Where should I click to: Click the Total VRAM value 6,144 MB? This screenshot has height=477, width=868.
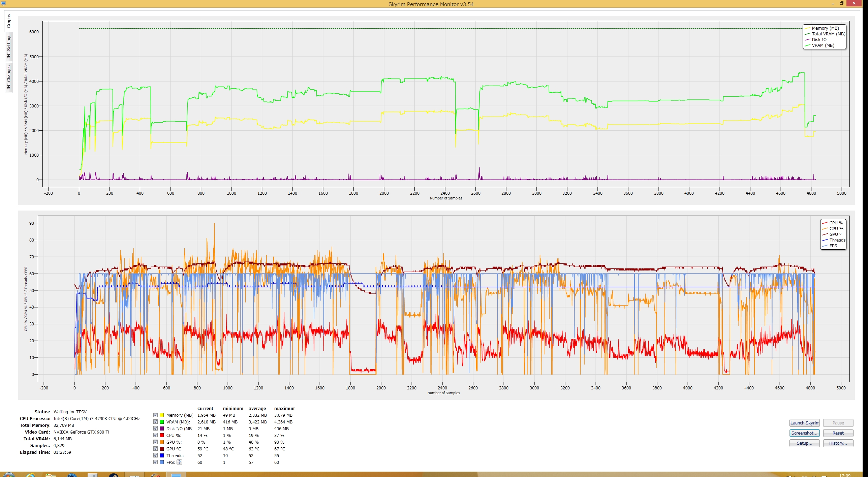point(63,439)
